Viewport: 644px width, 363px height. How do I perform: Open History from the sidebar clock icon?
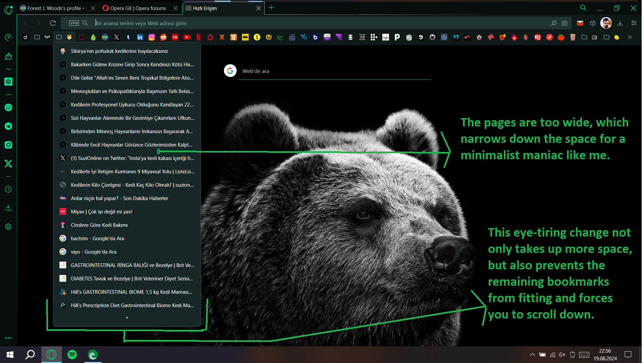(x=8, y=189)
